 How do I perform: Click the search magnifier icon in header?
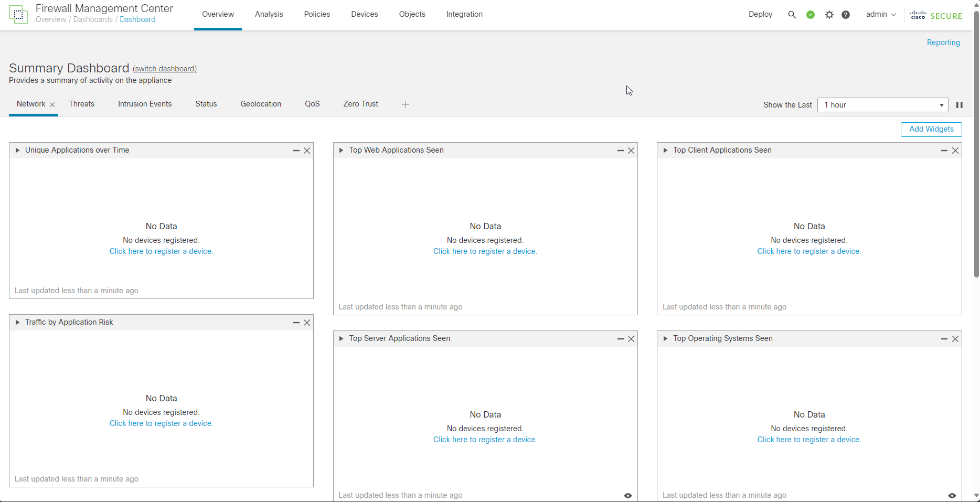click(792, 15)
